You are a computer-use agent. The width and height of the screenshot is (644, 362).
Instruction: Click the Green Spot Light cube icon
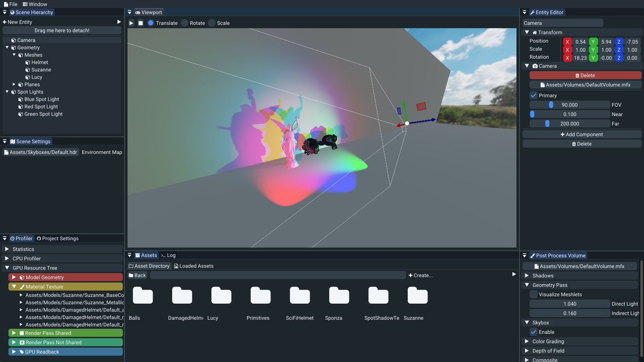pyautogui.click(x=20, y=114)
